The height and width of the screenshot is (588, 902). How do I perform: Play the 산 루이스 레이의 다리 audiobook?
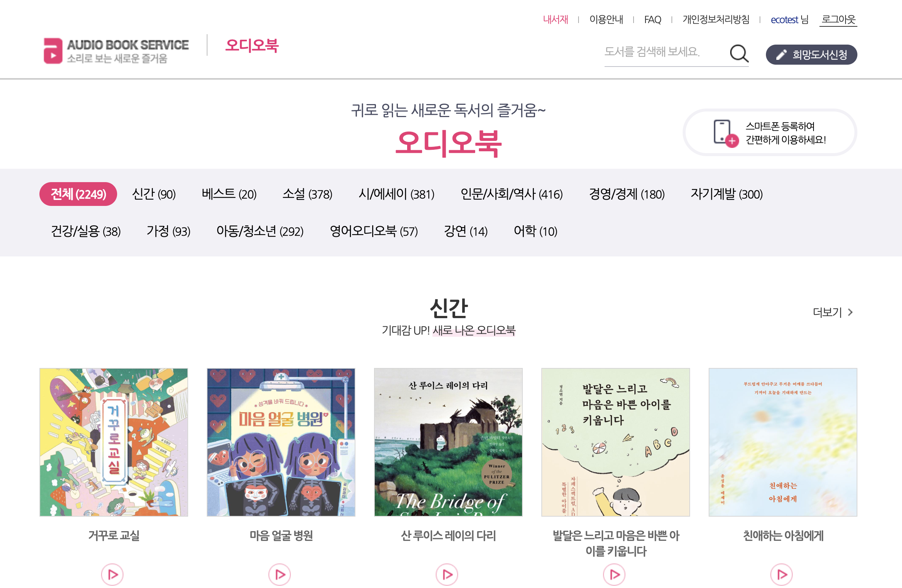pos(447,574)
